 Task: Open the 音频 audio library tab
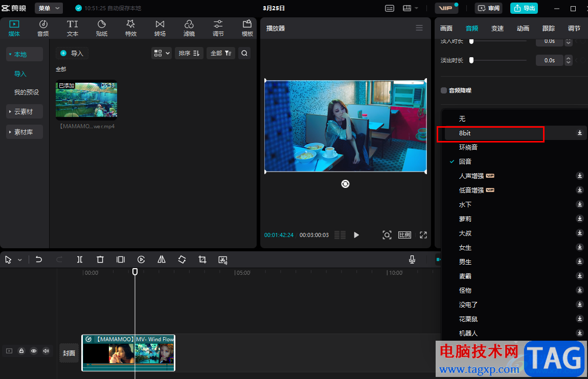coord(43,29)
